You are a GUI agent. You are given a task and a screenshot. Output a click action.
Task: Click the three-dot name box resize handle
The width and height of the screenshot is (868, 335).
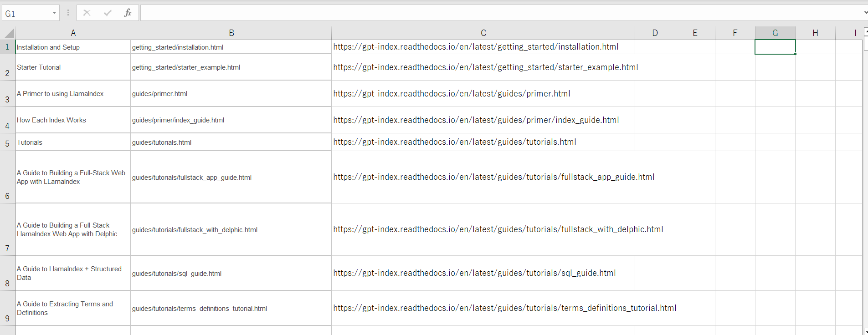pyautogui.click(x=68, y=13)
